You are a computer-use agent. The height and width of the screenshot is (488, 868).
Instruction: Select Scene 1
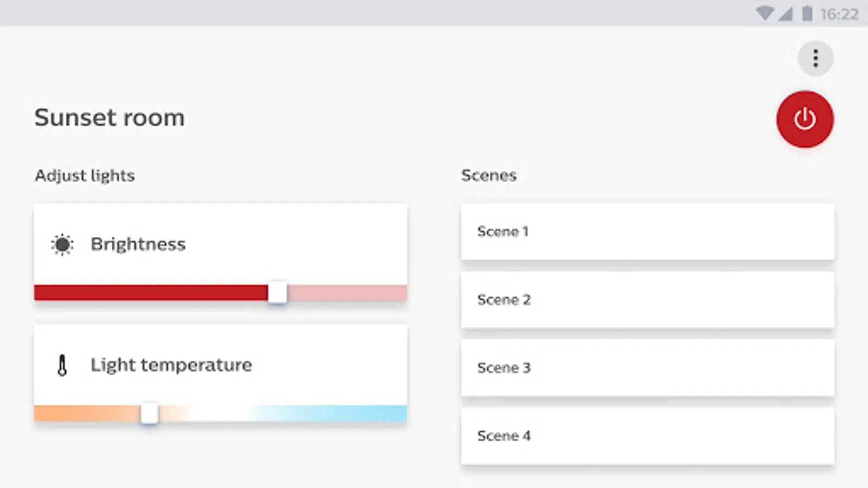(x=647, y=232)
